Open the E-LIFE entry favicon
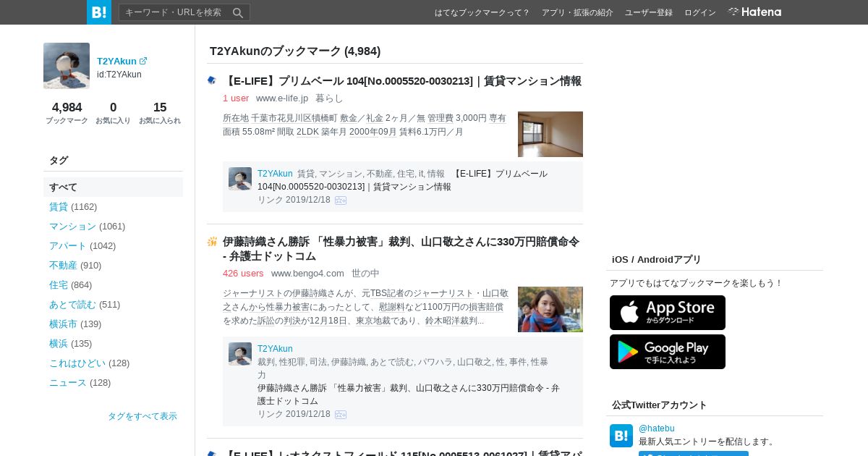This screenshot has width=868, height=456. pos(212,80)
